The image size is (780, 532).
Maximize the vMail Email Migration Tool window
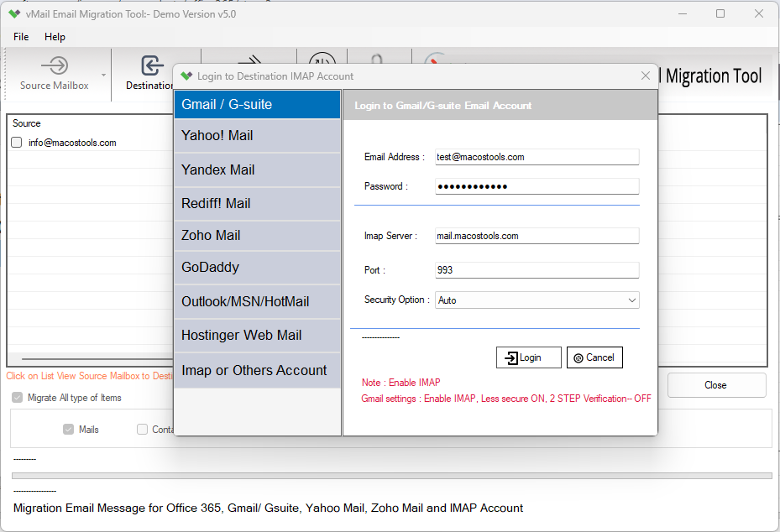[720, 14]
